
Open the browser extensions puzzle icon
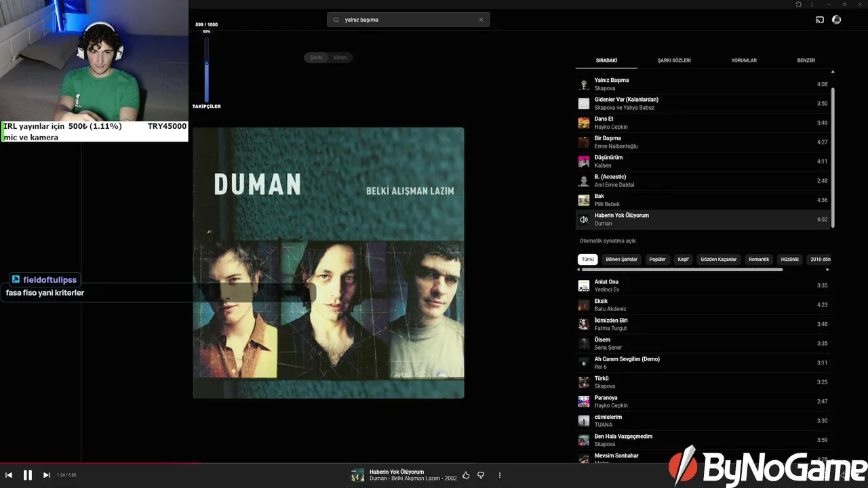coord(799,4)
